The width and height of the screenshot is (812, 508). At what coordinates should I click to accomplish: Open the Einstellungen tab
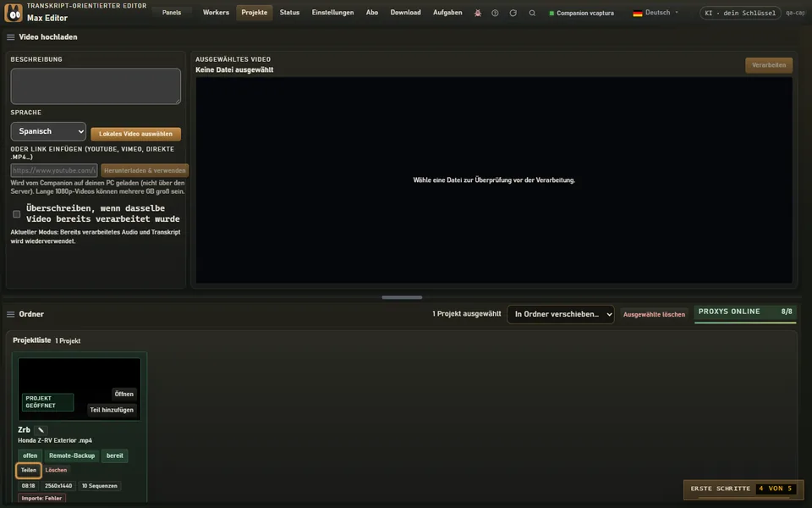click(x=332, y=13)
